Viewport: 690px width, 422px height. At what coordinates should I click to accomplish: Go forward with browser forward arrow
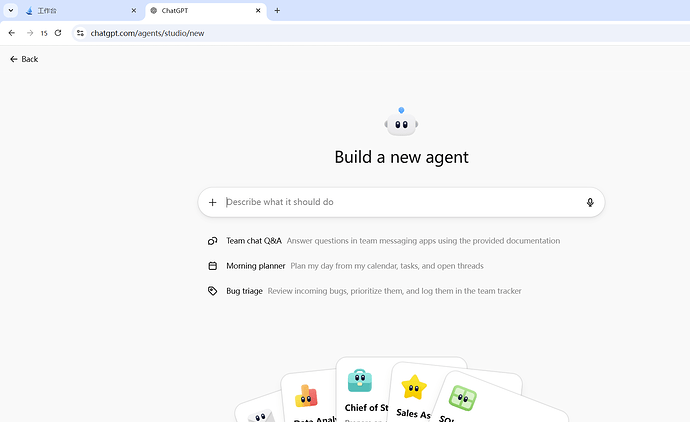(30, 33)
